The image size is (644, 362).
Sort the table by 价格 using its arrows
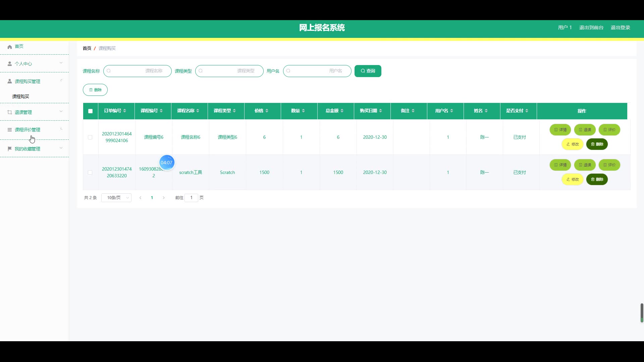click(x=267, y=111)
